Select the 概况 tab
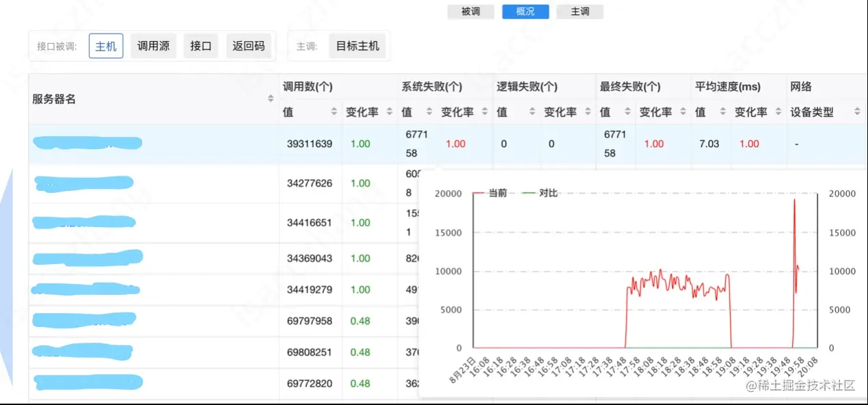 coord(526,12)
